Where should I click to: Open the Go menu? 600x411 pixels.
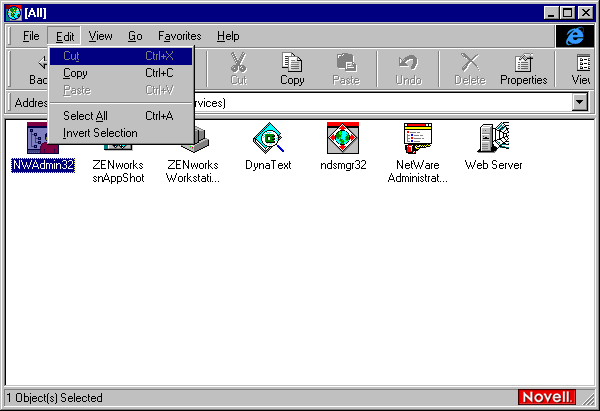point(135,36)
